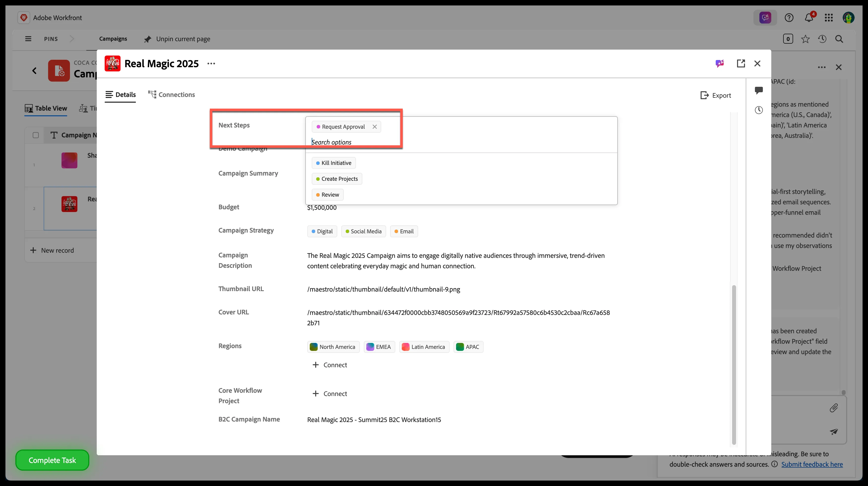Open the apps grid switcher

point(829,18)
